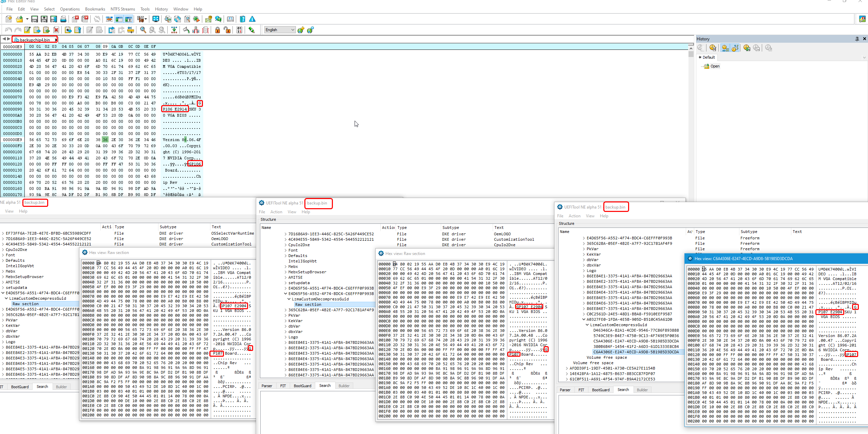Click the Redo arrow icon

(18, 30)
